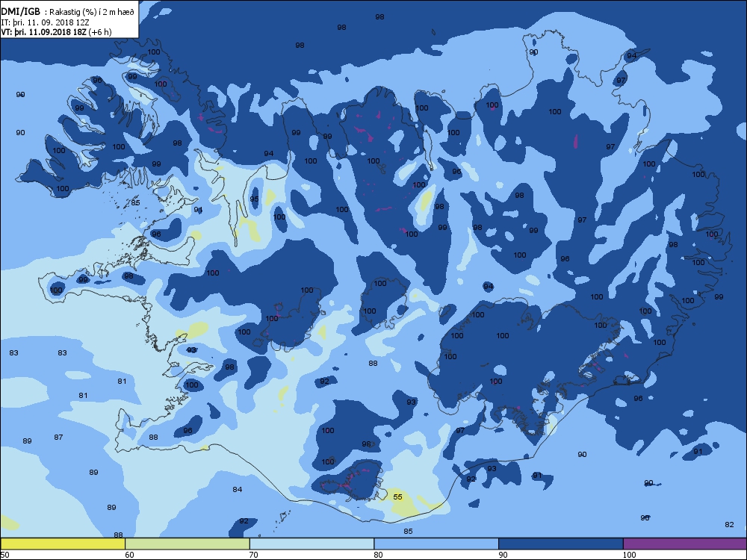Click the 'IT: þri. 11. 09. 2018 12Z' line
Viewport: 747px width, 560px height.
point(46,22)
